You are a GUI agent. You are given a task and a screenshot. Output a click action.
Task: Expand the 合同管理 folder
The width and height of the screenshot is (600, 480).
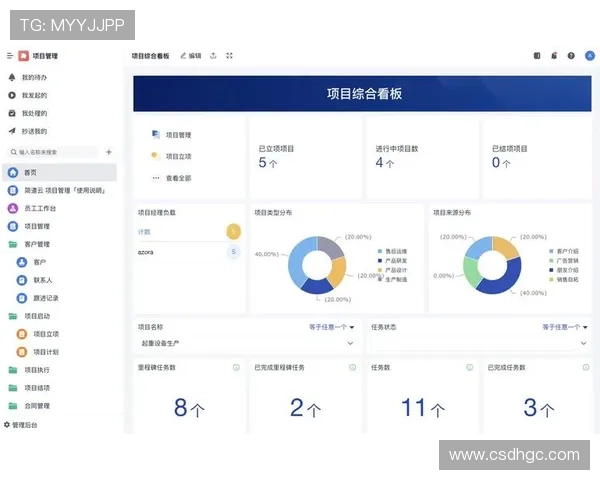click(13, 406)
